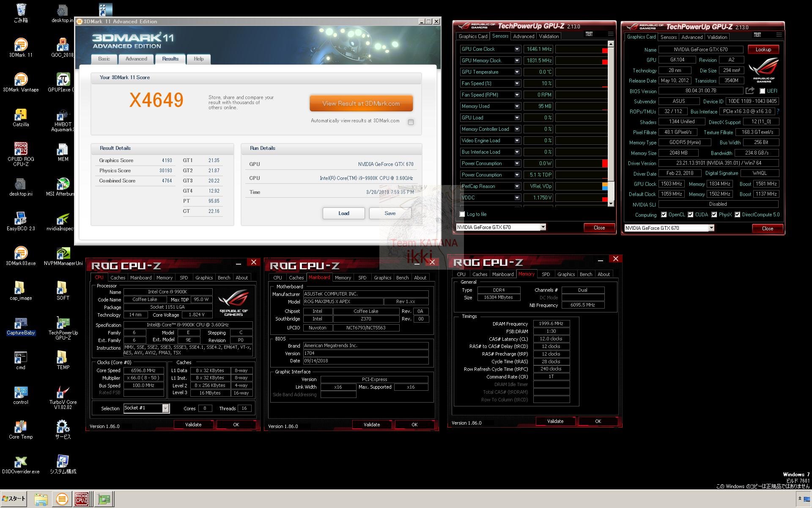The image size is (812, 508).
Task: Open D3DOverrider.exe desktop icon
Action: coord(21,464)
